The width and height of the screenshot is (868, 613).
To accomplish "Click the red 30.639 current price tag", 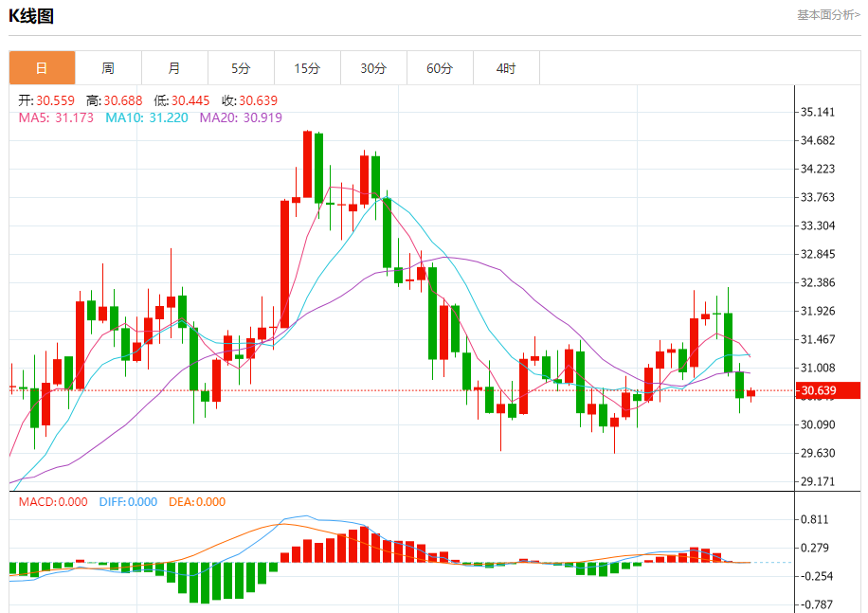I will [828, 390].
